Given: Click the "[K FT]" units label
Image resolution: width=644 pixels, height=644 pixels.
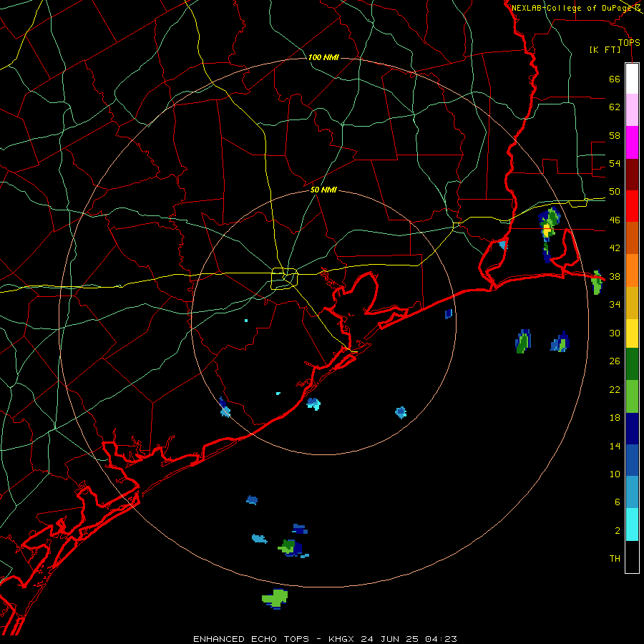Looking at the screenshot, I should [x=605, y=50].
